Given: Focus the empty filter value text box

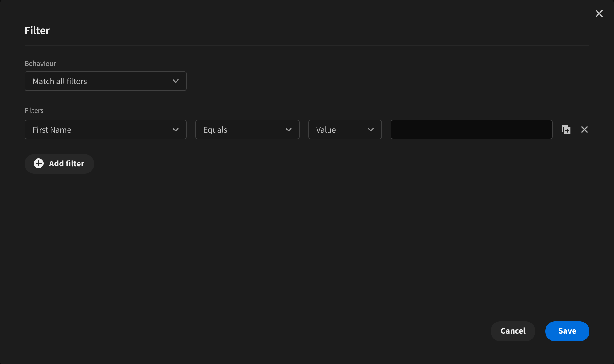Looking at the screenshot, I should 471,130.
